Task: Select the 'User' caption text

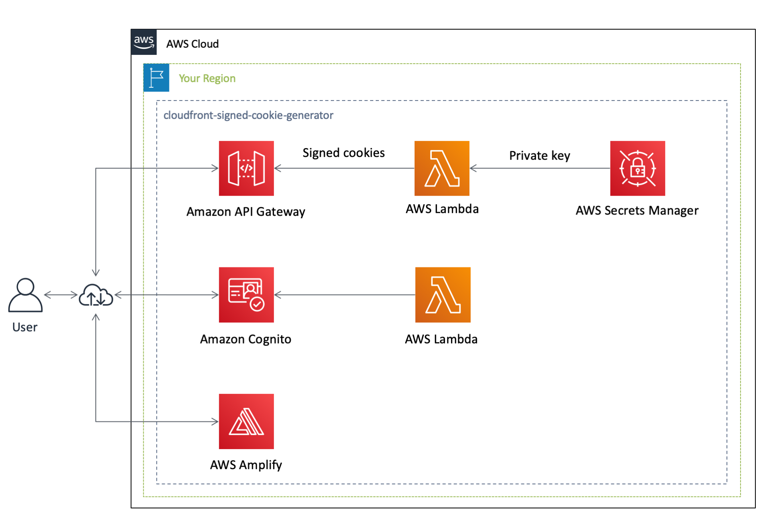Action: (x=25, y=327)
